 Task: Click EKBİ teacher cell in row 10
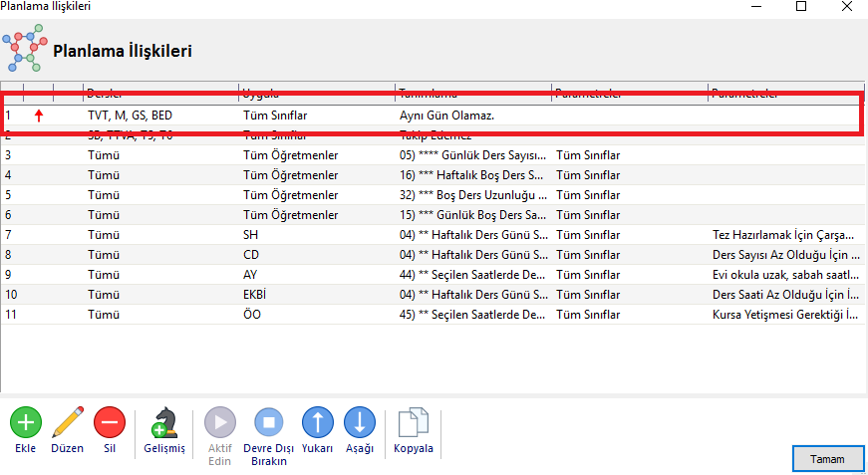click(x=255, y=295)
